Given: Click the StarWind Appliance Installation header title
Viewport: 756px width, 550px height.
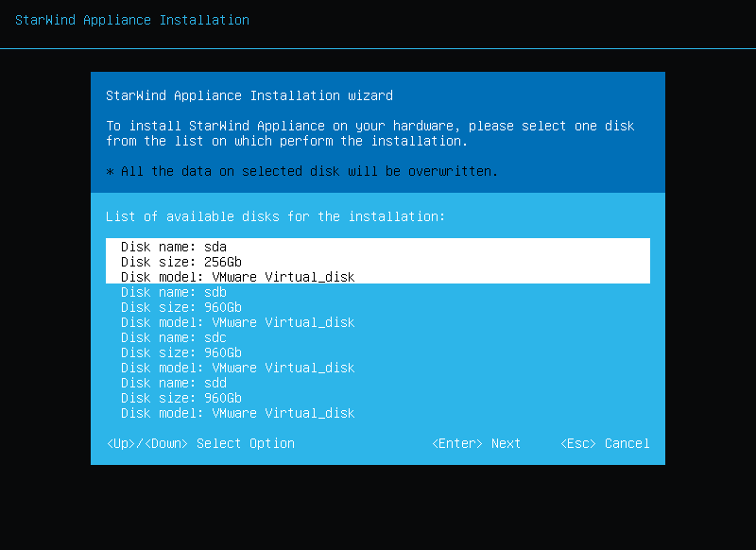Looking at the screenshot, I should (132, 20).
